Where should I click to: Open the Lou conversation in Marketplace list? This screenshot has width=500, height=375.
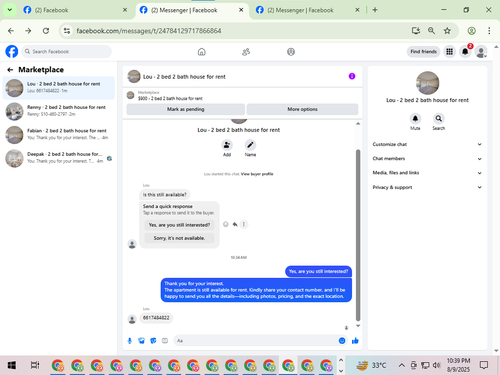pos(59,88)
